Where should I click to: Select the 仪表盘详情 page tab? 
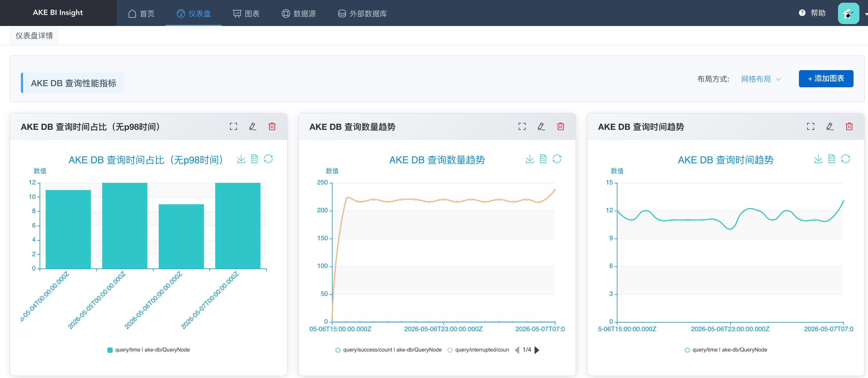34,35
